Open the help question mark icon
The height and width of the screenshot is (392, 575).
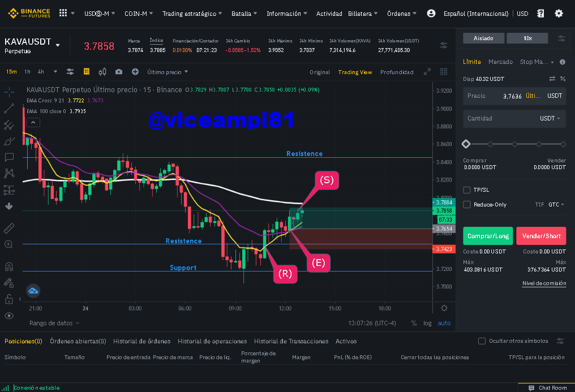tap(540, 14)
